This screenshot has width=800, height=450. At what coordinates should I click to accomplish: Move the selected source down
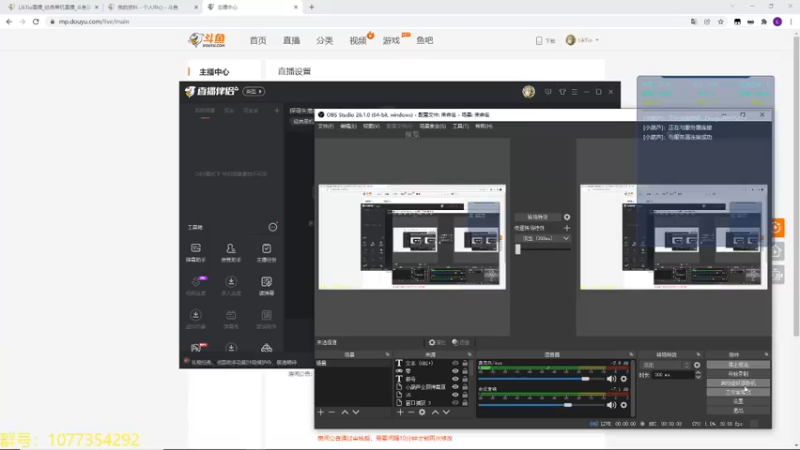(446, 412)
